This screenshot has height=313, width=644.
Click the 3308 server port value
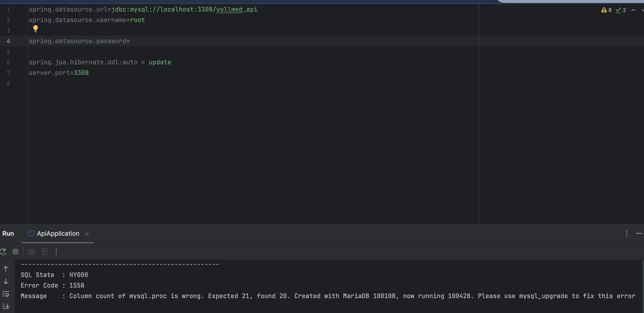pos(81,73)
